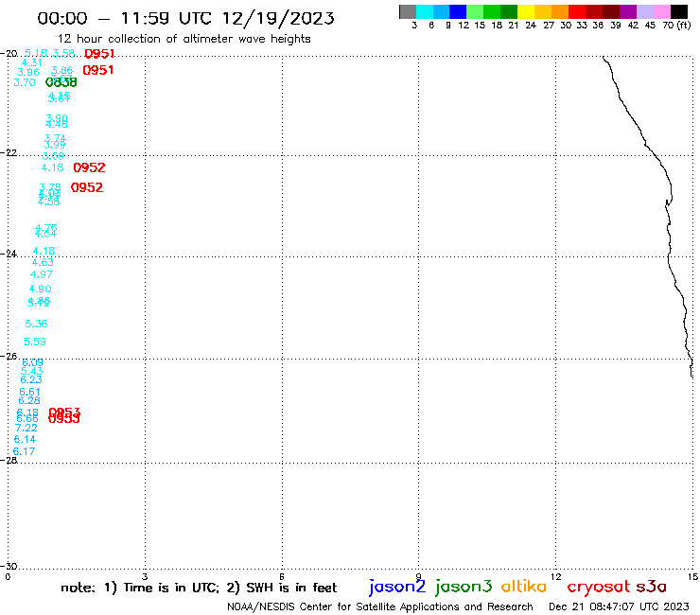
Task: Click the gray swatch in the color scale
Action: (408, 11)
